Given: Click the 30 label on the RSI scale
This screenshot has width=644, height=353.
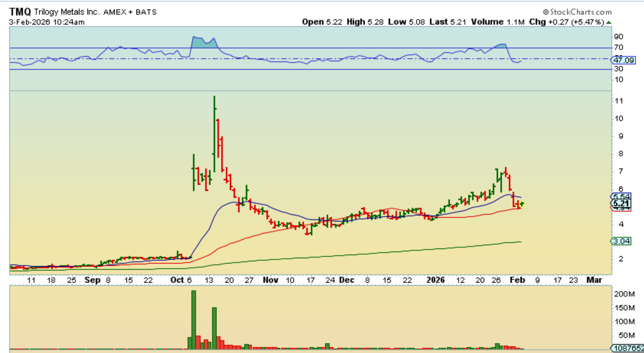Looking at the screenshot, I should click(619, 69).
